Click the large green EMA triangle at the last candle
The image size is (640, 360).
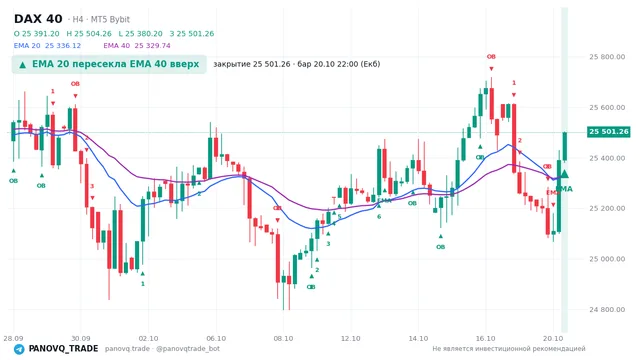tap(564, 174)
